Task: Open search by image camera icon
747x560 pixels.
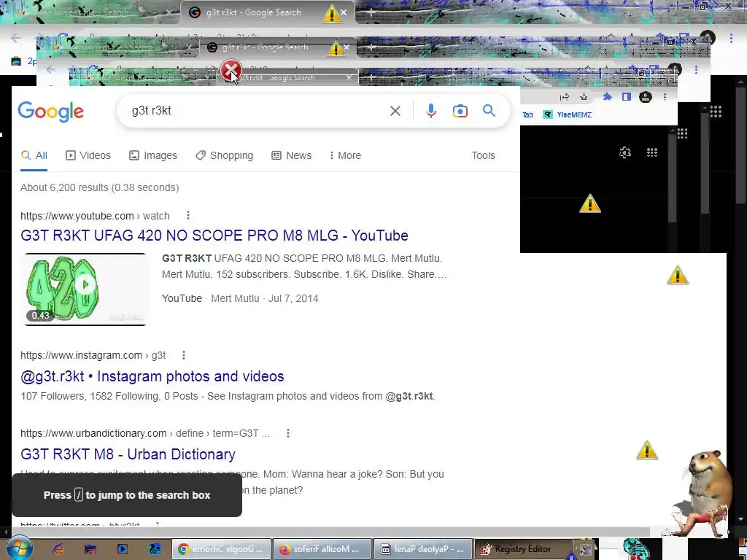Action: coord(460,111)
